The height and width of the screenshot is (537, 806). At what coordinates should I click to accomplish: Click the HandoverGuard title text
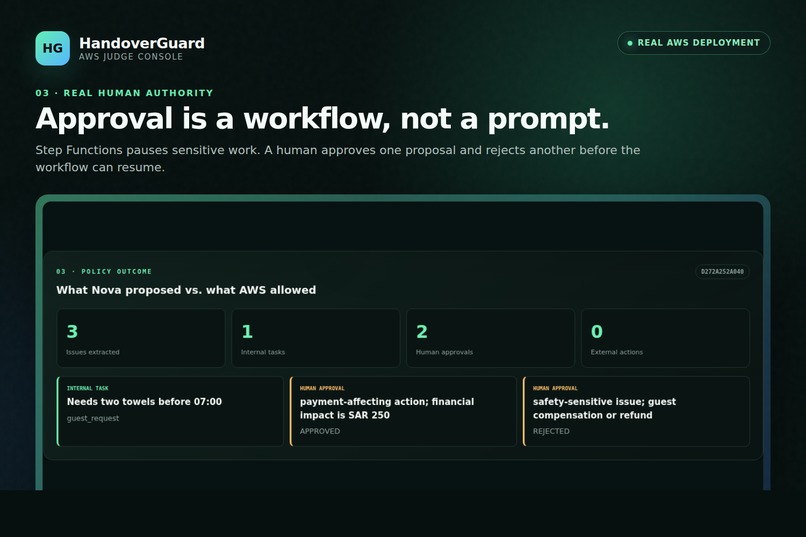pyautogui.click(x=142, y=43)
